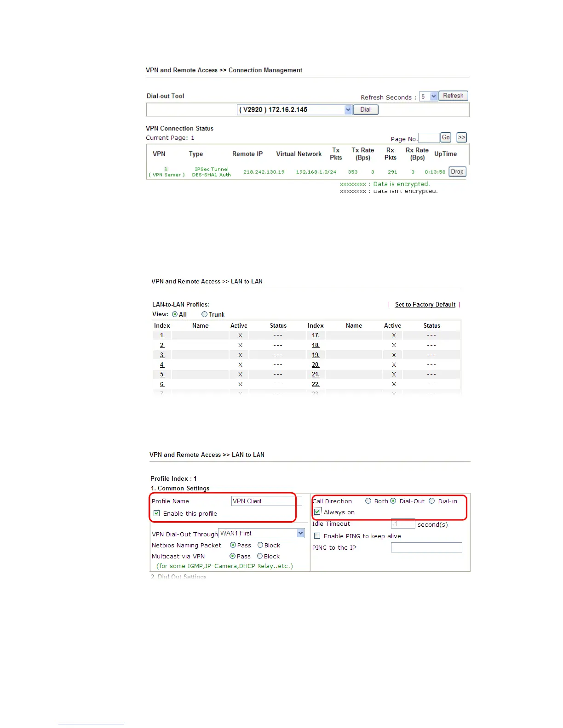The width and height of the screenshot is (563, 728).
Task: Open the dial-out profile dropdown showing V2920
Action: (x=294, y=110)
